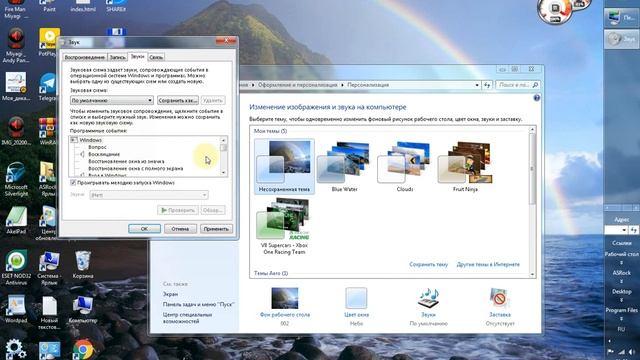640x360 pixels.
Task: Switch to the Персонализация taskbar button
Action: (621, 18)
